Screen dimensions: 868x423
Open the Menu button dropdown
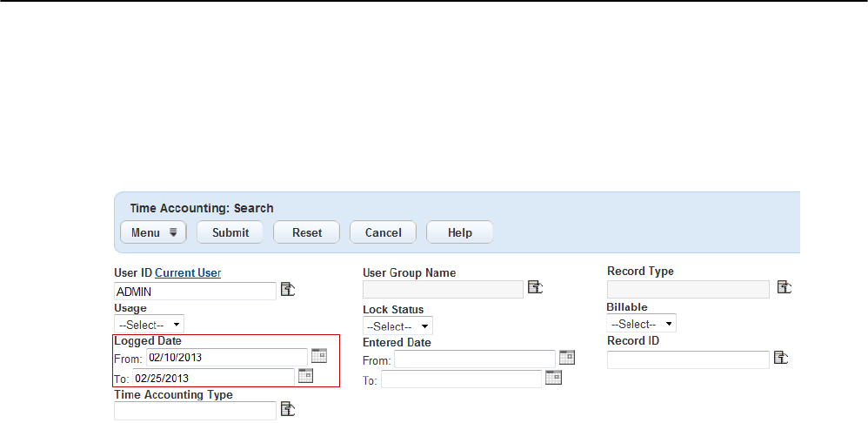pyautogui.click(x=153, y=232)
